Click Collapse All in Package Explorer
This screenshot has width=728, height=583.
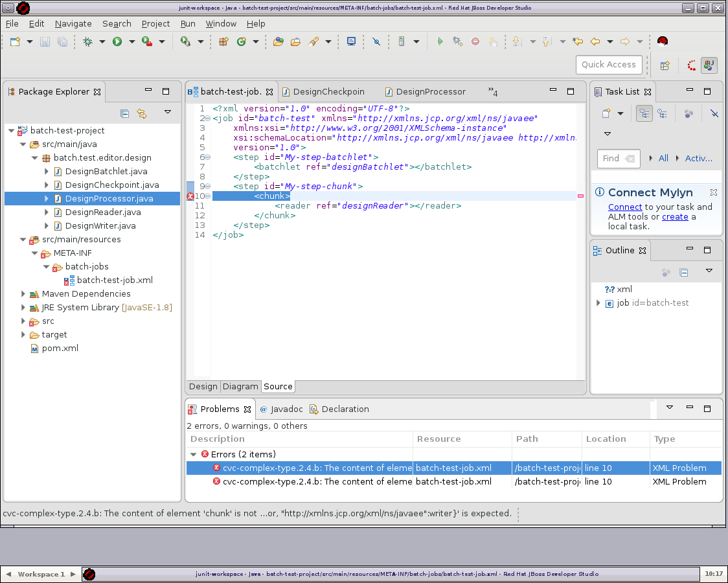(x=125, y=113)
